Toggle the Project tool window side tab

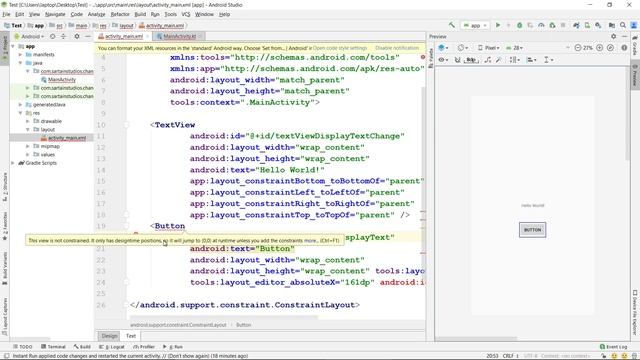pyautogui.click(x=5, y=49)
